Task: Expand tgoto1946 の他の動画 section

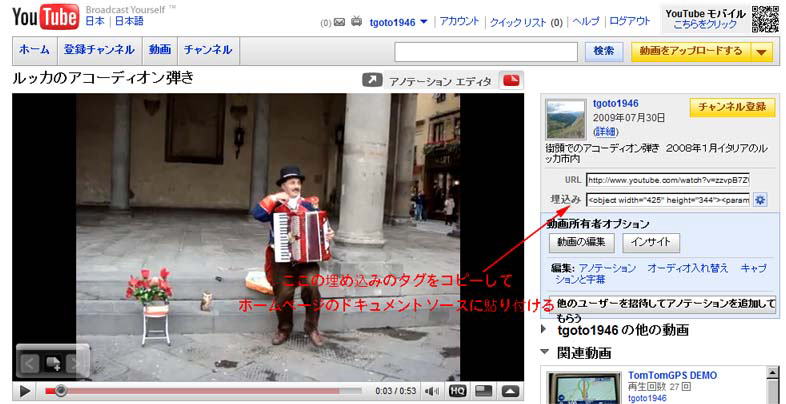Action: coord(545,329)
